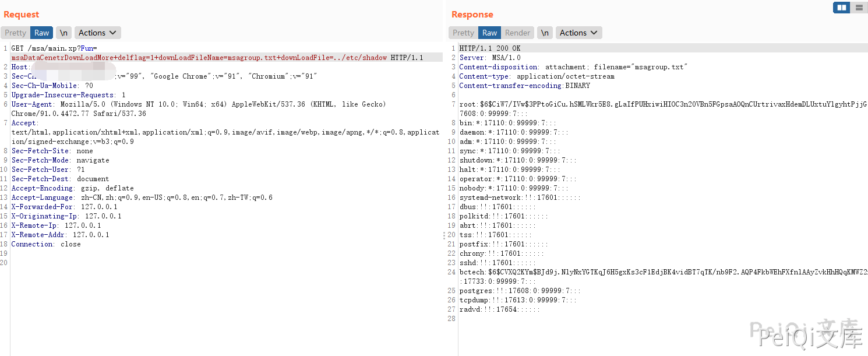Click the dbus shadow entry

click(x=497, y=207)
